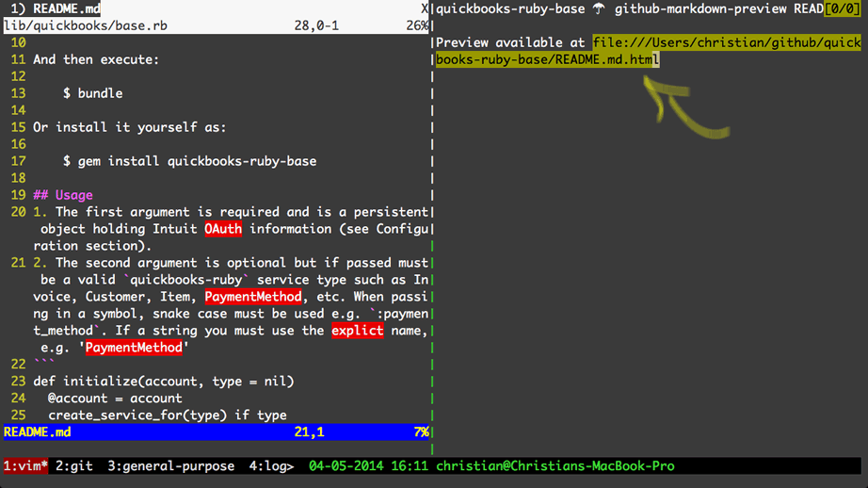
Task: Click line number 20
Action: tap(18, 212)
